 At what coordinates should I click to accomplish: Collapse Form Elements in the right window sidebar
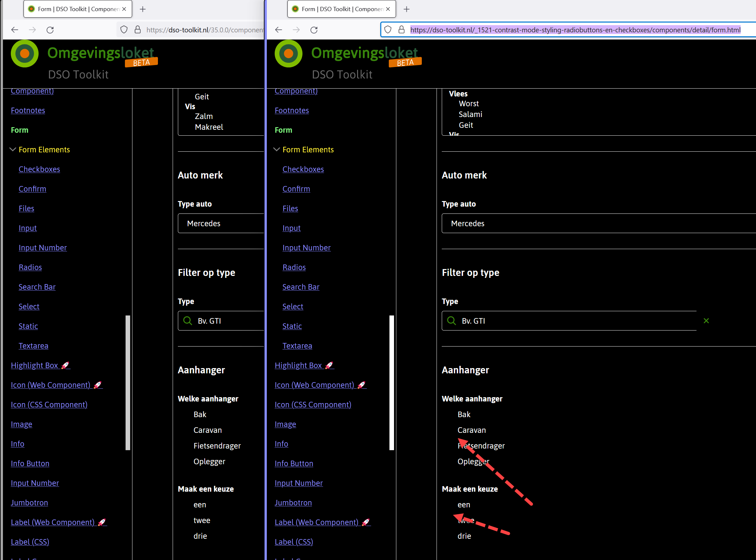[277, 149]
